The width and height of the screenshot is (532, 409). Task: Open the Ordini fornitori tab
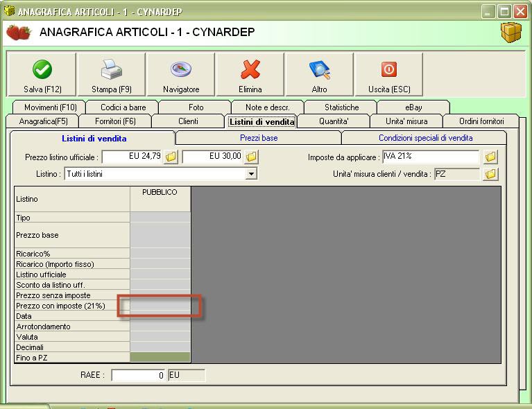pyautogui.click(x=481, y=121)
